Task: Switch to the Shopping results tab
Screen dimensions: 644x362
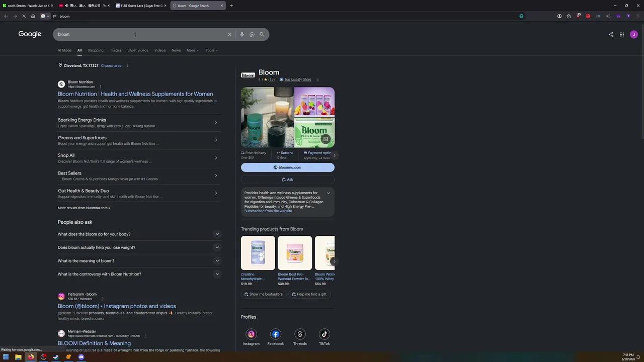Action: pos(96,50)
